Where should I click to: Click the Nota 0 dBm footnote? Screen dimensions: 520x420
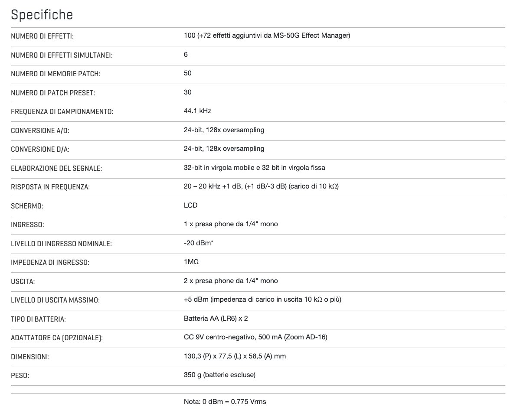pyautogui.click(x=225, y=402)
